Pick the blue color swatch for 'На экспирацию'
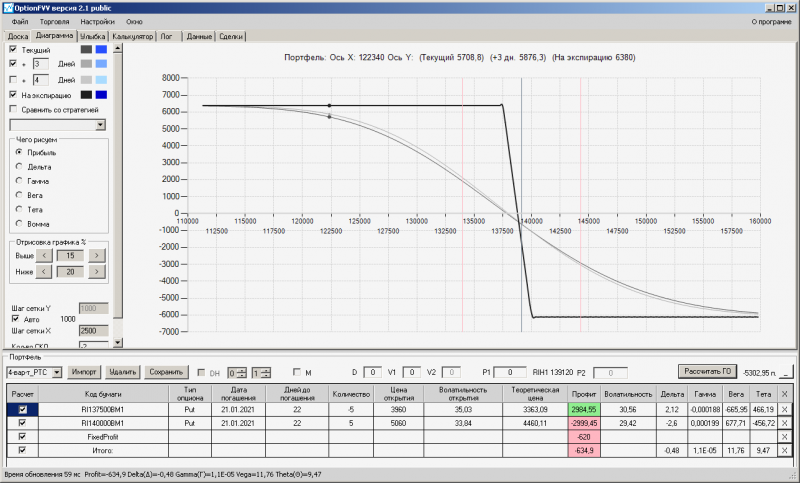 click(101, 95)
